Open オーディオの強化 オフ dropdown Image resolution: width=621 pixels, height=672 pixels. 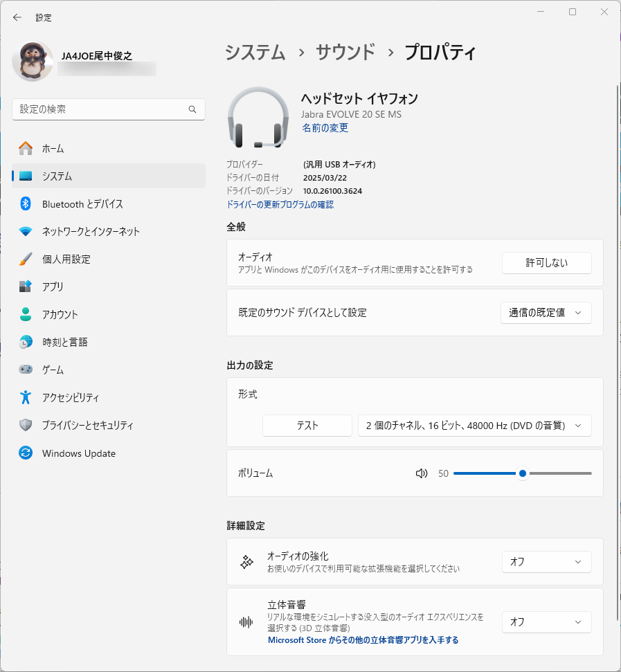click(x=546, y=562)
